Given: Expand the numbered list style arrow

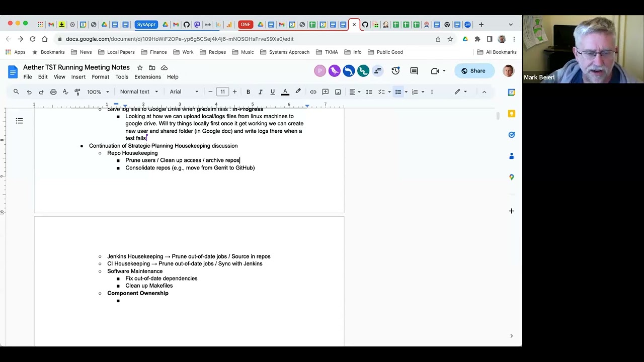Looking at the screenshot, I should [423, 92].
